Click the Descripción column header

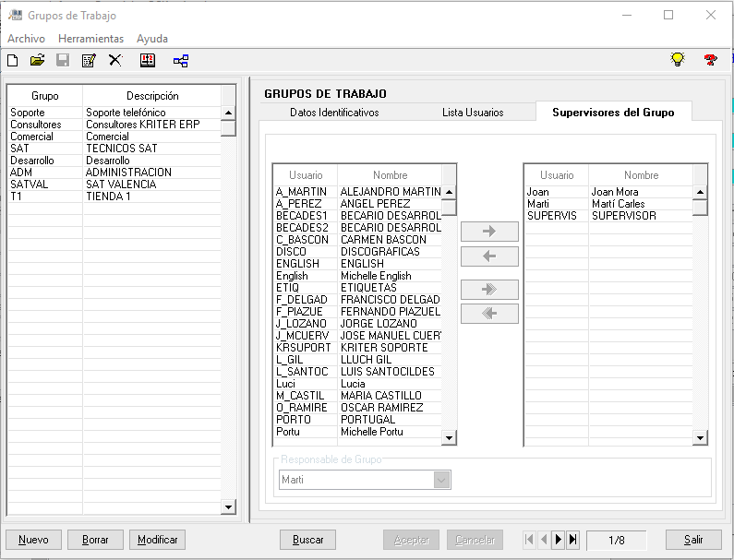152,96
